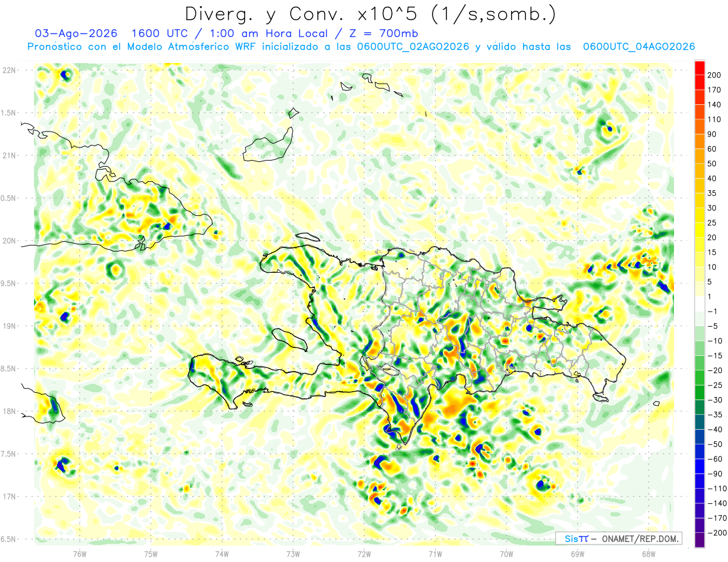Click the "200" value atop the colorbar
The height and width of the screenshot is (562, 728).
[x=714, y=75]
